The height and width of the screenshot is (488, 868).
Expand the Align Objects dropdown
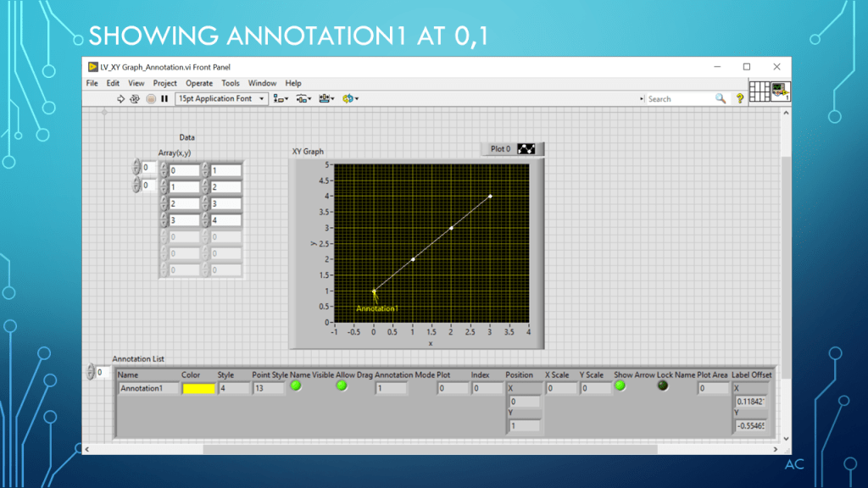tap(281, 99)
